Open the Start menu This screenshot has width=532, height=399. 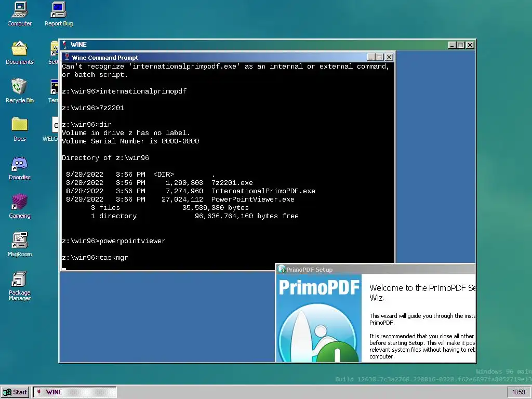click(x=15, y=392)
